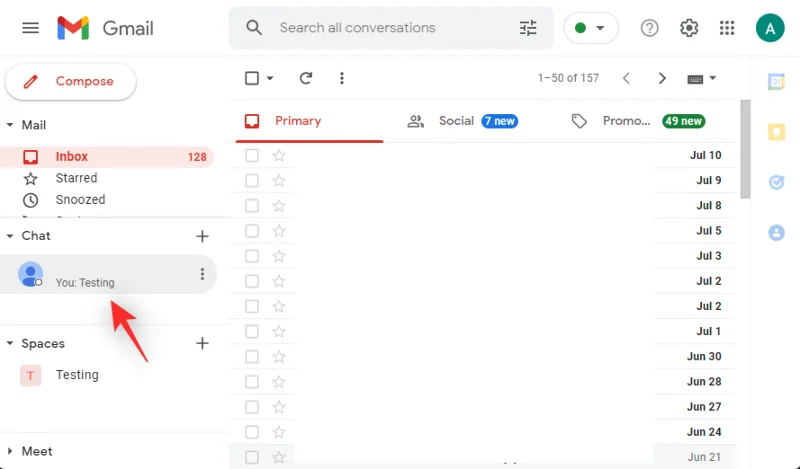This screenshot has width=800, height=469.
Task: Select the Jul 3 email checkbox
Action: coord(252,256)
